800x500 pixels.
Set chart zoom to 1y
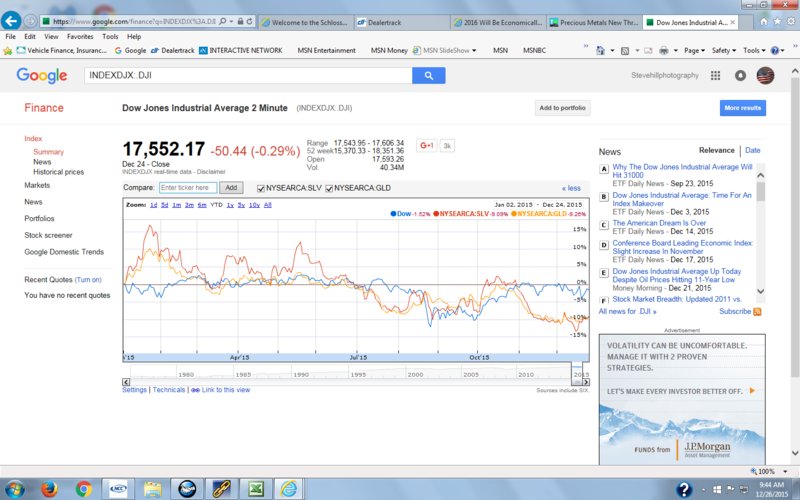click(x=230, y=205)
